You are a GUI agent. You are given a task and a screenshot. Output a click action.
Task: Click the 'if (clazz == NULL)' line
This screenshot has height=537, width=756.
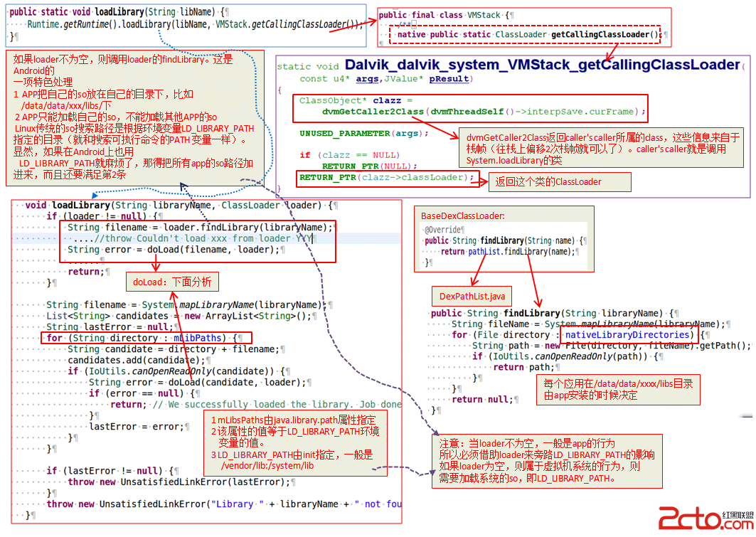point(350,155)
